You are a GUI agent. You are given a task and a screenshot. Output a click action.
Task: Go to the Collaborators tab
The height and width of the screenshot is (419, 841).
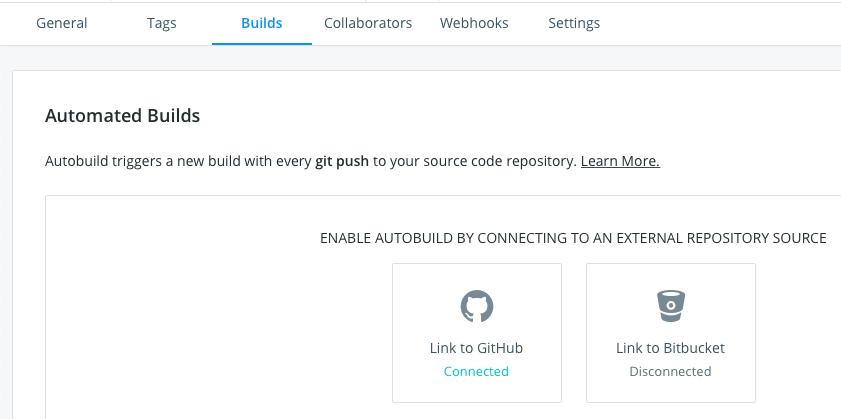coord(368,23)
